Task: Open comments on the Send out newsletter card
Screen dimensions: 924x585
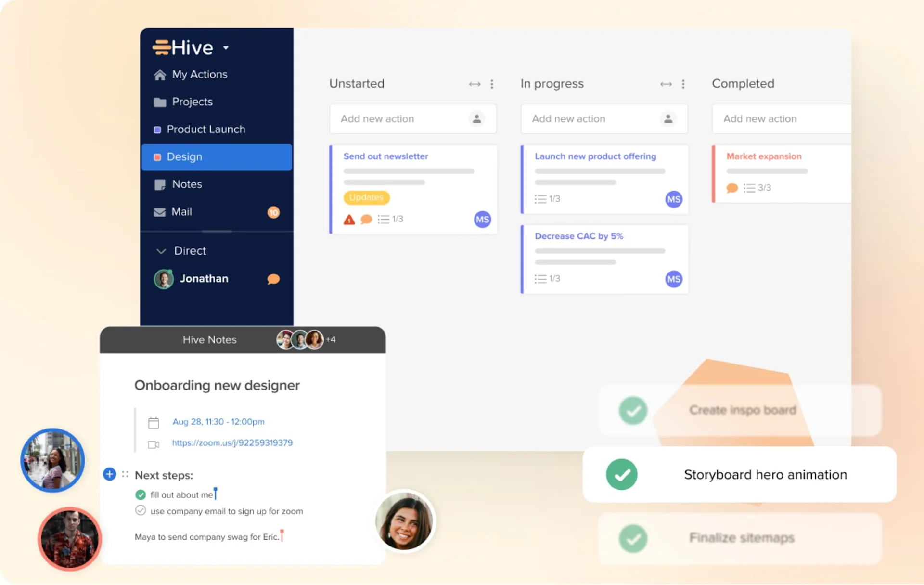Action: click(366, 219)
